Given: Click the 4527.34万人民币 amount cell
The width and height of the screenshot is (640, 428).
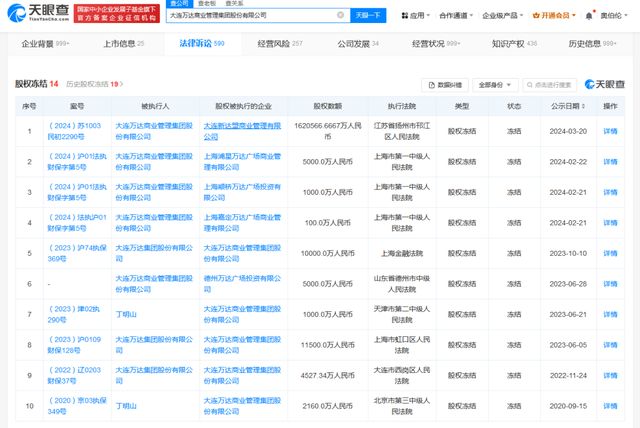Looking at the screenshot, I should click(x=328, y=376).
